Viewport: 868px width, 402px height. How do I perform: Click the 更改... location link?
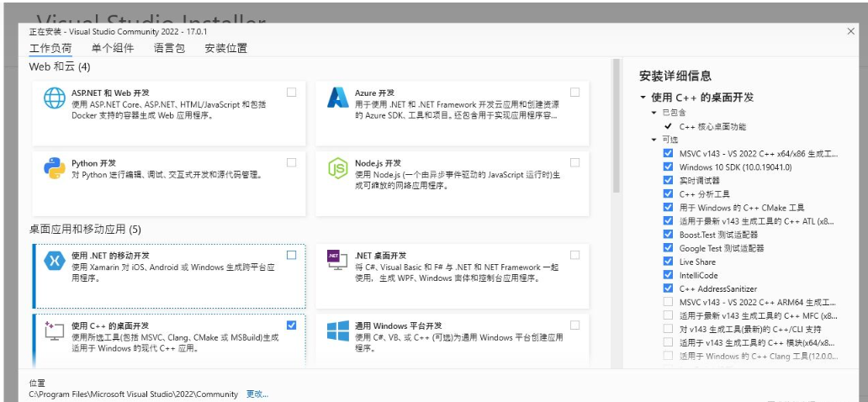tap(257, 394)
